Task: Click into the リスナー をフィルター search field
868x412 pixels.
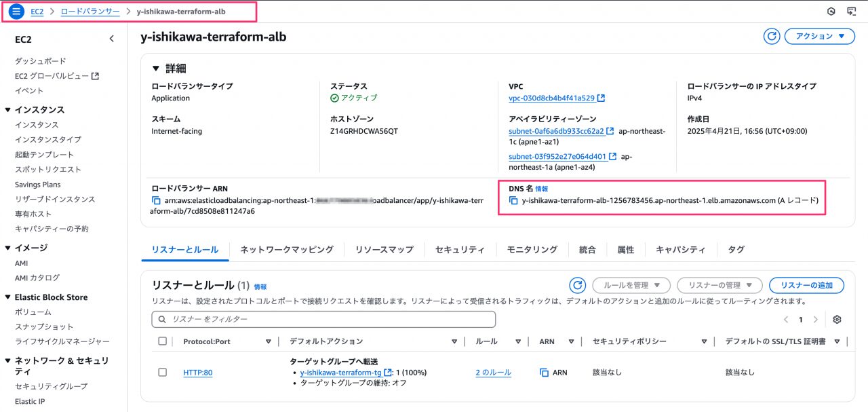Action: click(x=323, y=319)
